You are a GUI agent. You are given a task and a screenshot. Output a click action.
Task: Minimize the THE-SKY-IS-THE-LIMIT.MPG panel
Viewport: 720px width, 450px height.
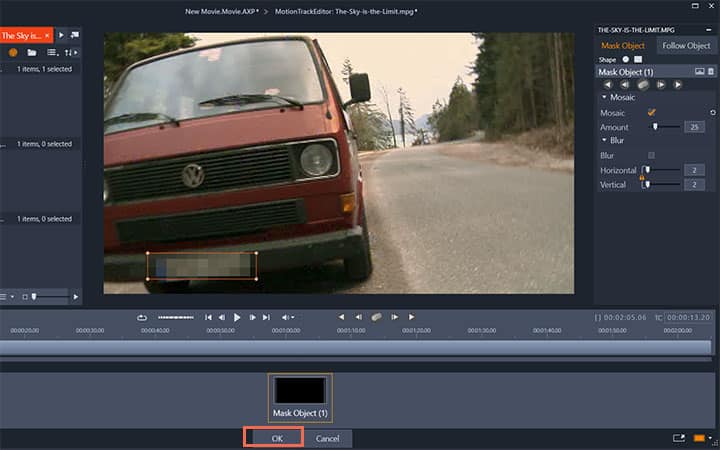709,30
